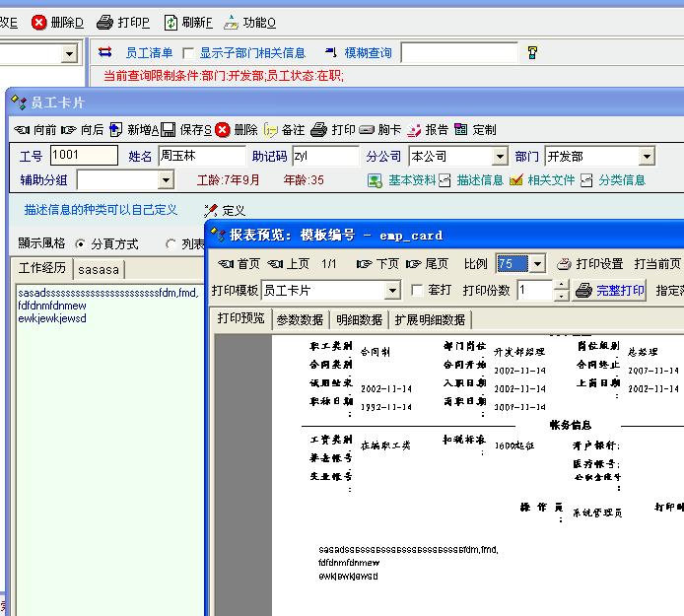Click the 删除 (Delete) icon in top toolbar
This screenshot has width=684, height=616.
tap(39, 22)
